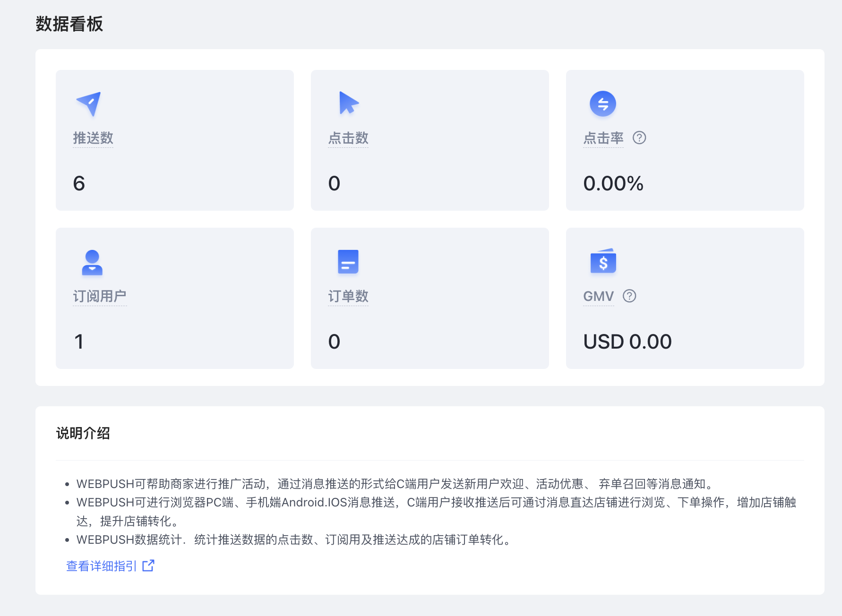
Task: Click the round exchange icon above 点击率
Action: click(603, 103)
